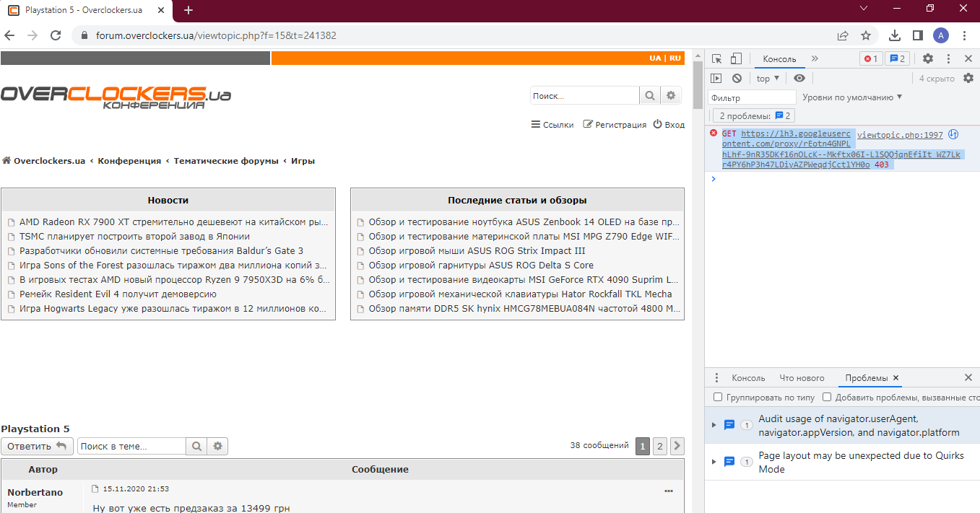Viewport: 980px width, 513px height.
Task: Show the console sidebar
Action: 716,78
